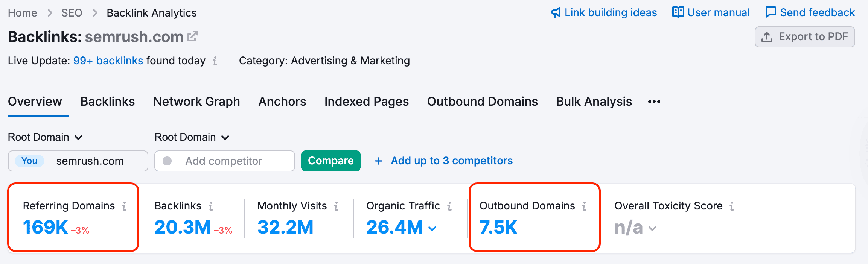The width and height of the screenshot is (868, 264).
Task: Click info icon beside Outbound Domains metric
Action: (584, 206)
